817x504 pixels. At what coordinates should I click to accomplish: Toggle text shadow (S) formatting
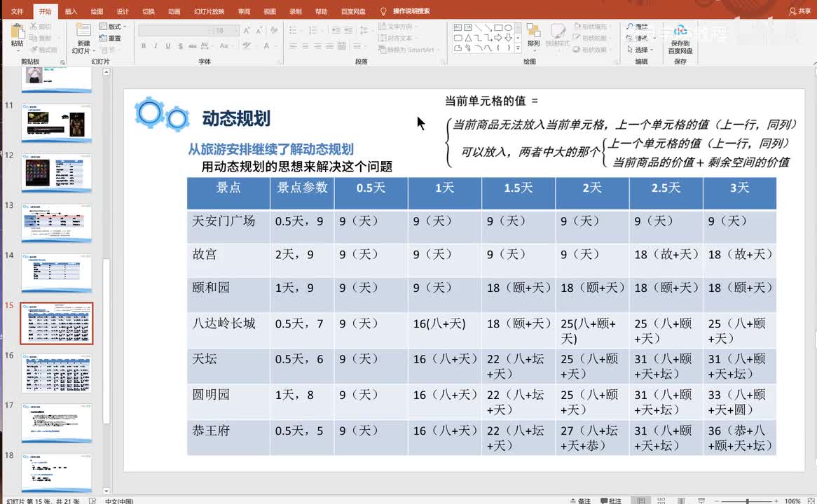[x=180, y=45]
